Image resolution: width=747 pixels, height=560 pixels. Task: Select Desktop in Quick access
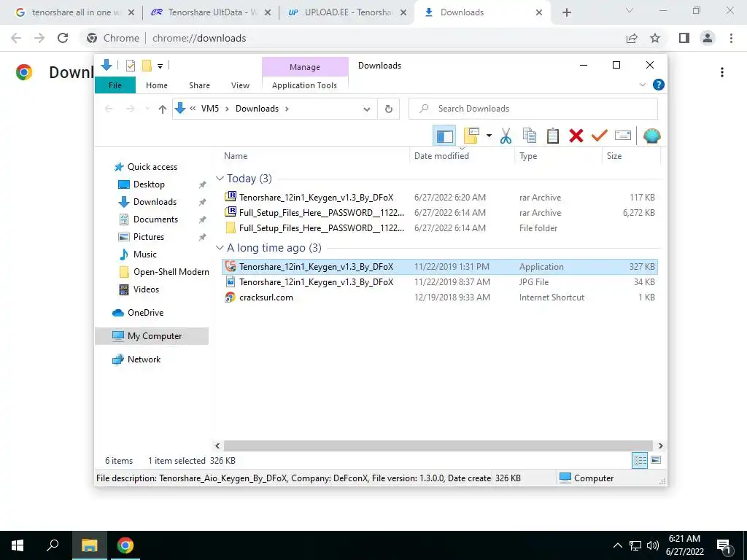(x=149, y=184)
